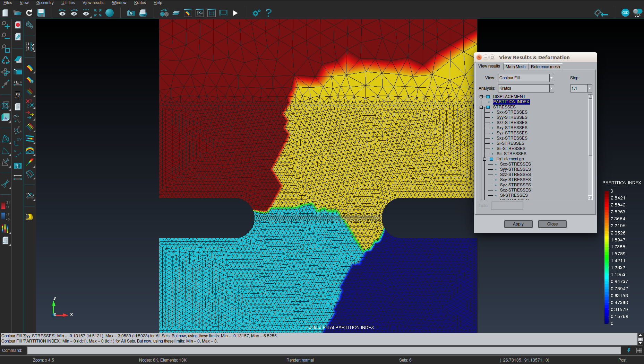
Task: Select the Zoom in magnifier tool
Action: [6, 25]
